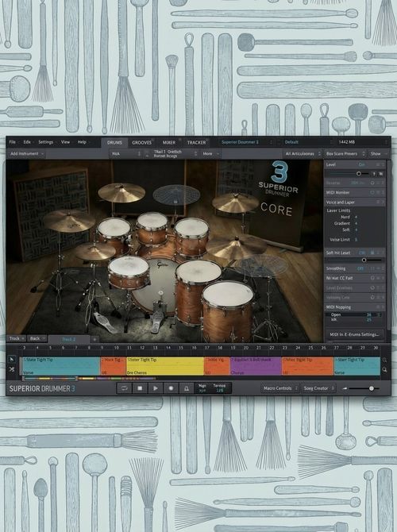
Task: Open the Settings menu
Action: pyautogui.click(x=46, y=142)
